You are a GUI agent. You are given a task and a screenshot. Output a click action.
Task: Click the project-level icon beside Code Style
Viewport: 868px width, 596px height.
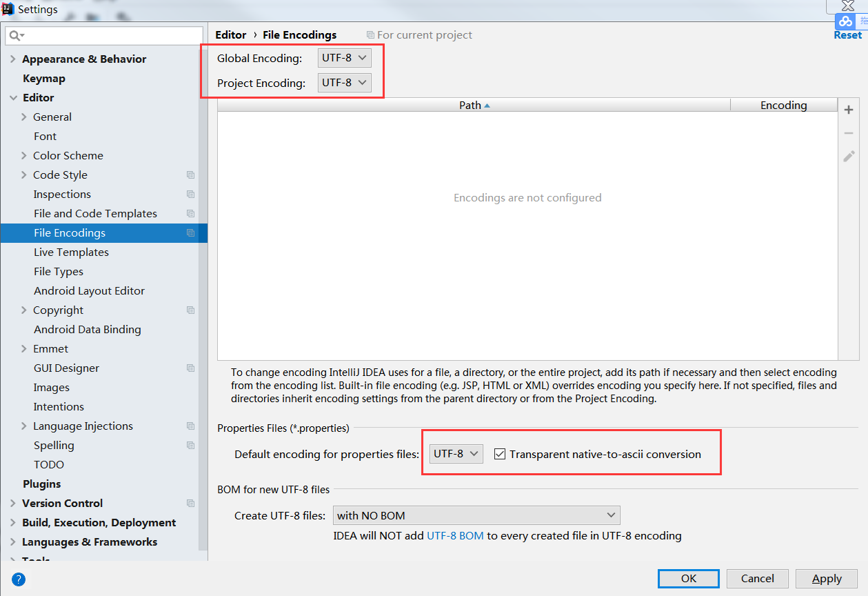click(x=191, y=175)
